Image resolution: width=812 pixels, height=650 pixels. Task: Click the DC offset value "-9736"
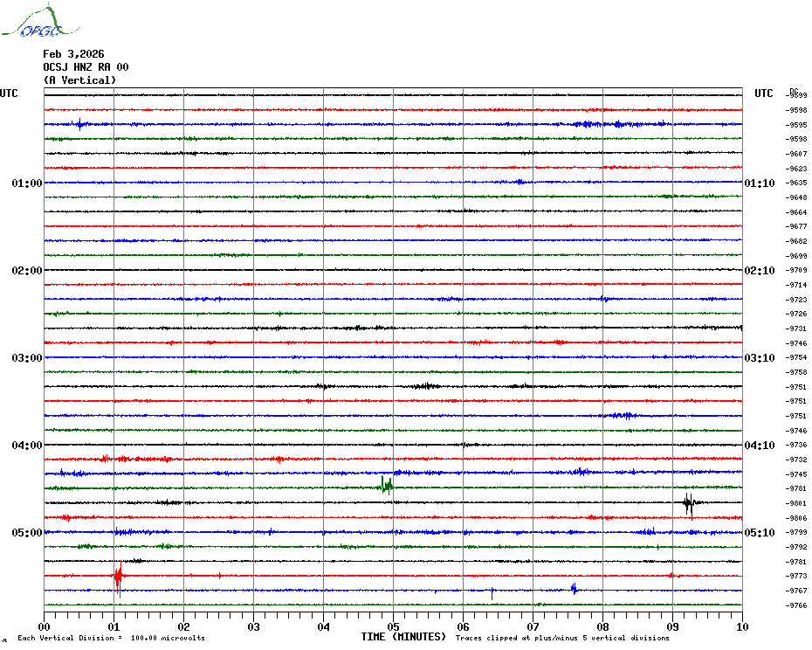point(796,446)
